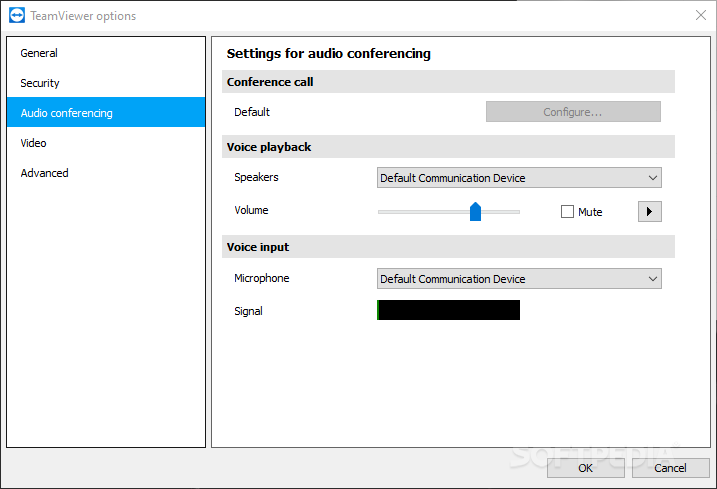The height and width of the screenshot is (489, 717).
Task: Close the TeamViewer options window
Action: [x=701, y=15]
